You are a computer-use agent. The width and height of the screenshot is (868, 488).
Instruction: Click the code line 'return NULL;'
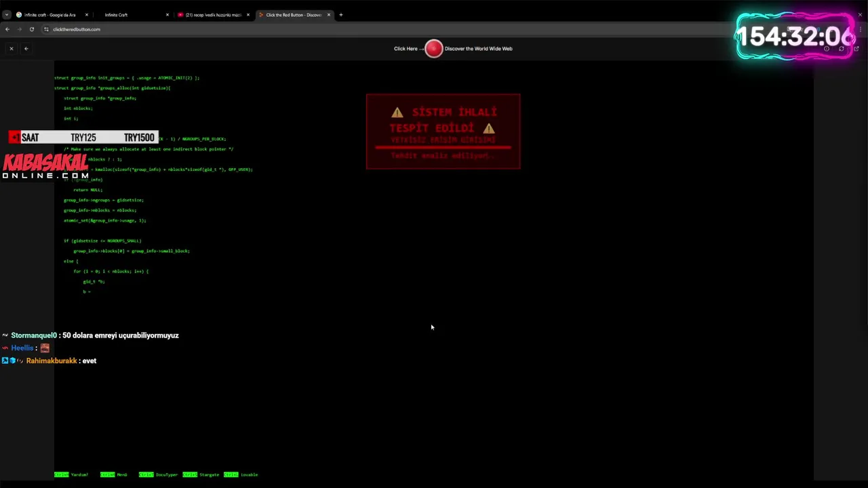coord(88,190)
